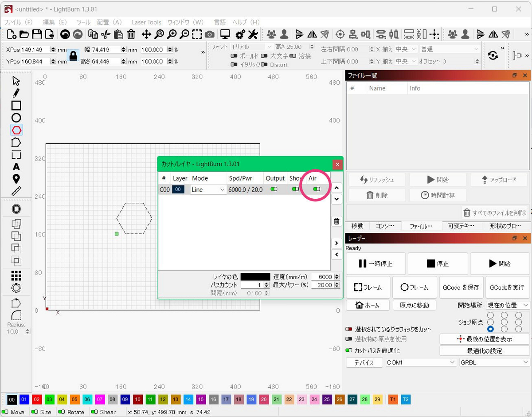Click the clipboard Paste icon
Viewport: 532px width, 417px height.
(x=118, y=34)
